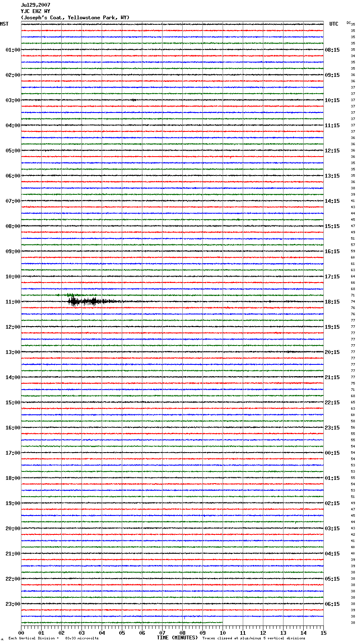Click the 11:15 UTC time label

(x=332, y=126)
